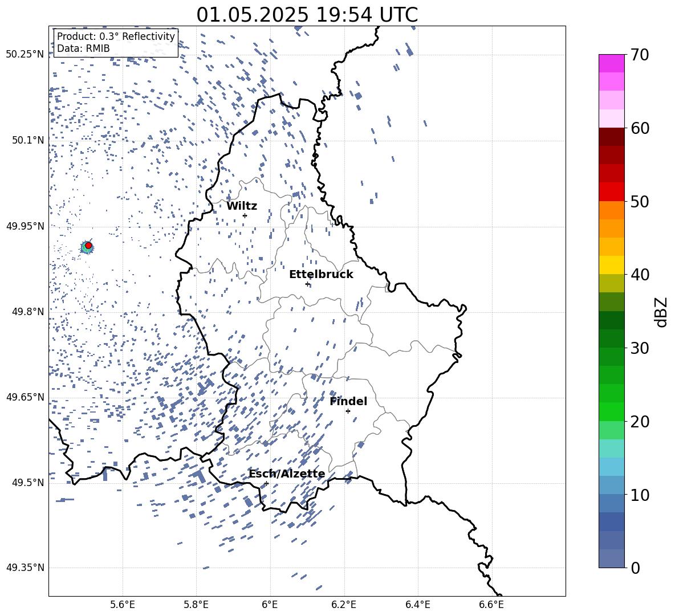This screenshot has height=616, width=675.
Task: Click the 6.4°E longitude label
Action: [x=417, y=605]
